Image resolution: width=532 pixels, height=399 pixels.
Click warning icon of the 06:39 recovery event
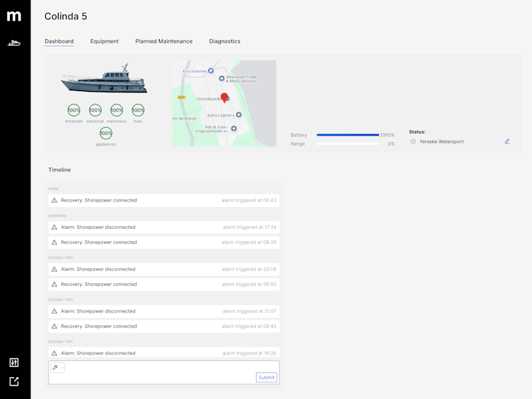point(55,242)
